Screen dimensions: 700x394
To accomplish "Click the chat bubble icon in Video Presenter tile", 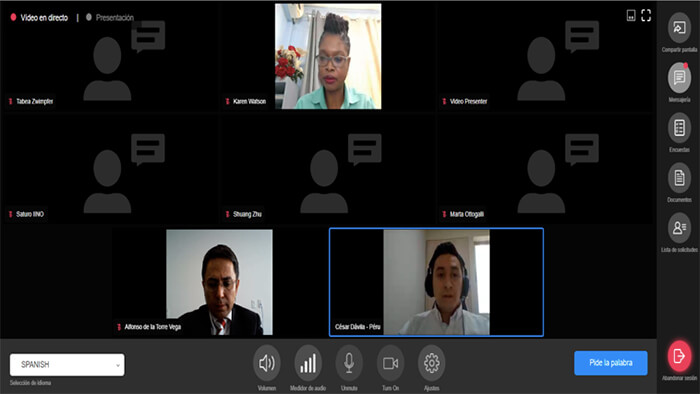I will [582, 37].
